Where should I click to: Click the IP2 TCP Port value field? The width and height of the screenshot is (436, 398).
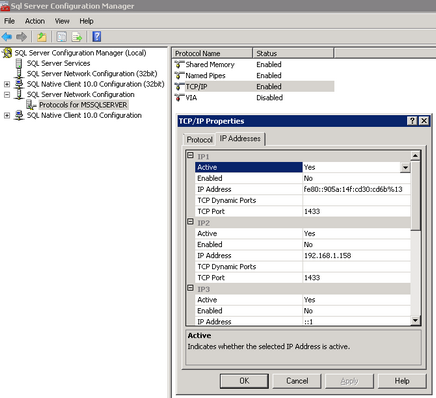(356, 278)
